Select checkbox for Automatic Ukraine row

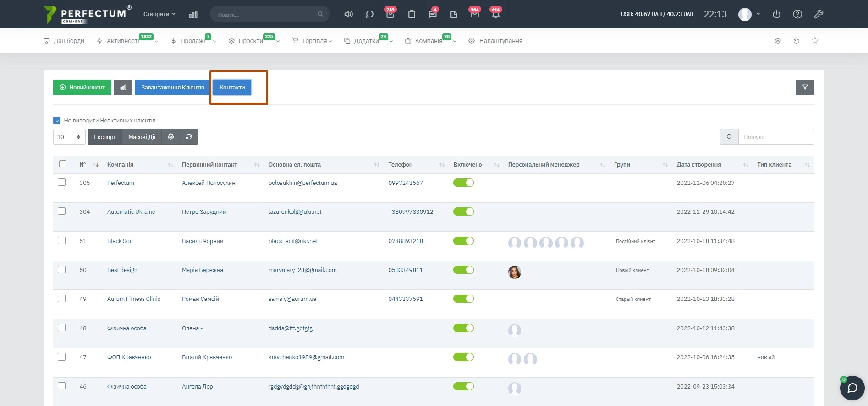(x=61, y=211)
